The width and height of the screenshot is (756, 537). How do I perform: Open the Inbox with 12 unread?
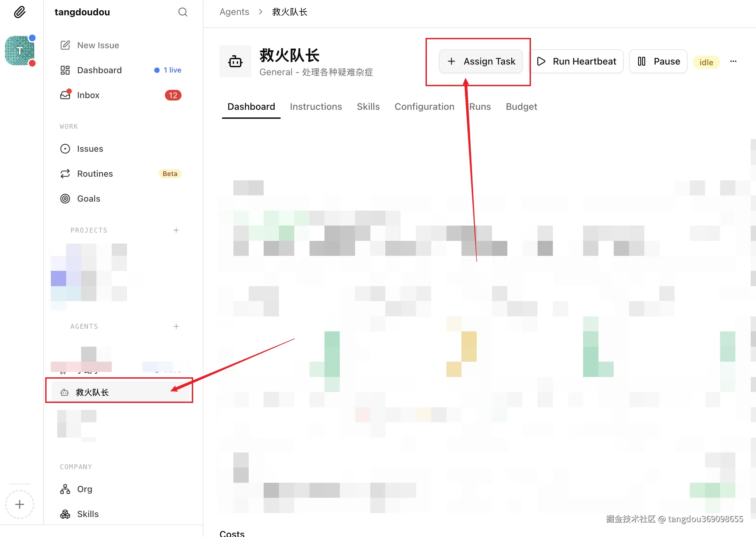tap(88, 95)
